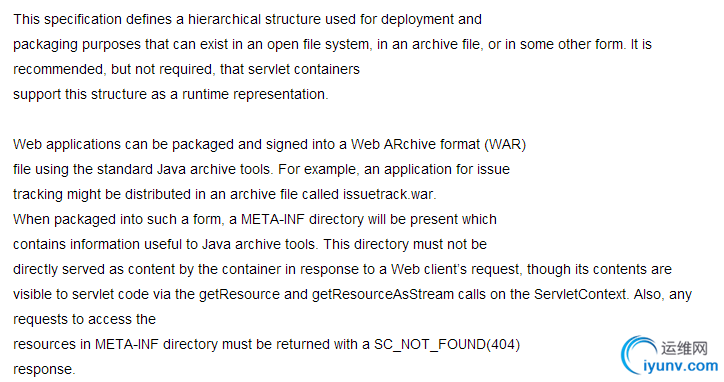Click the phrase requests to access the
This screenshot has height=382, width=724.
coord(84,319)
